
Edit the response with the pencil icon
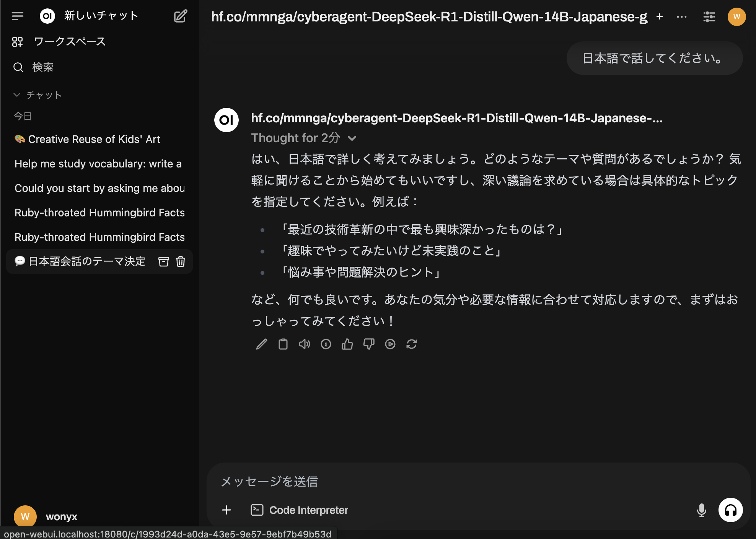262,344
